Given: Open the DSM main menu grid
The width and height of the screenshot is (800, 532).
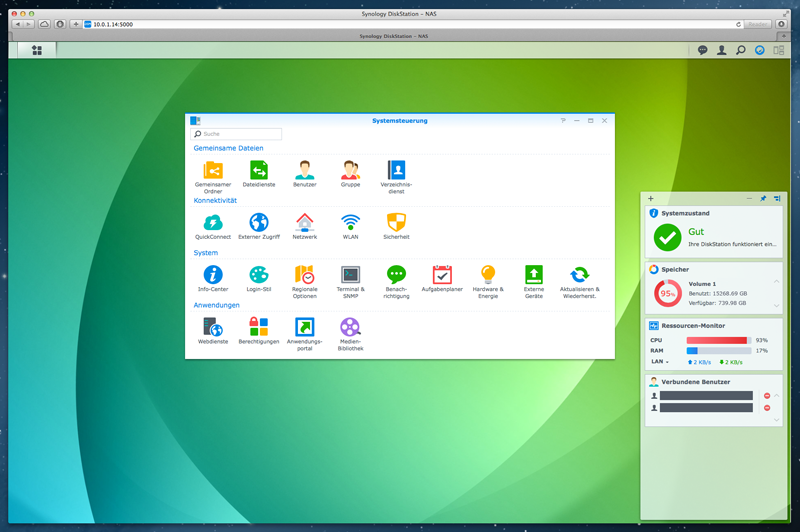Looking at the screenshot, I should [37, 50].
